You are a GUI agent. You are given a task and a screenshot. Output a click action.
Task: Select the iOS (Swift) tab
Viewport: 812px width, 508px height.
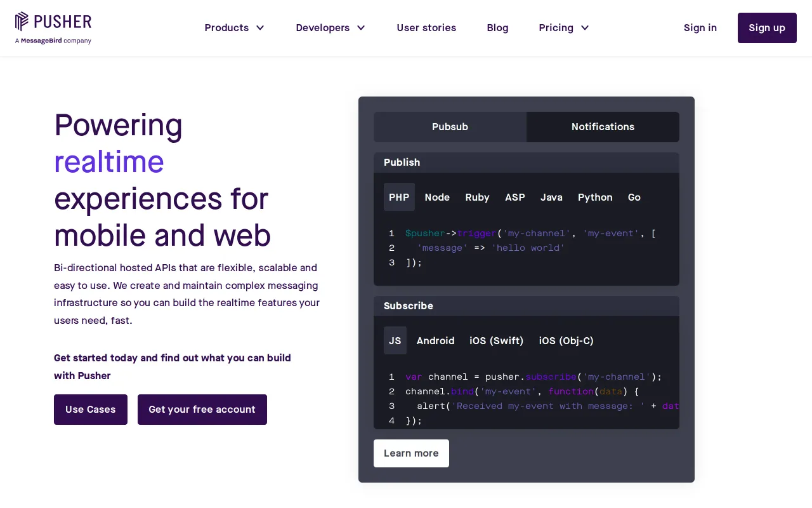[x=497, y=340]
